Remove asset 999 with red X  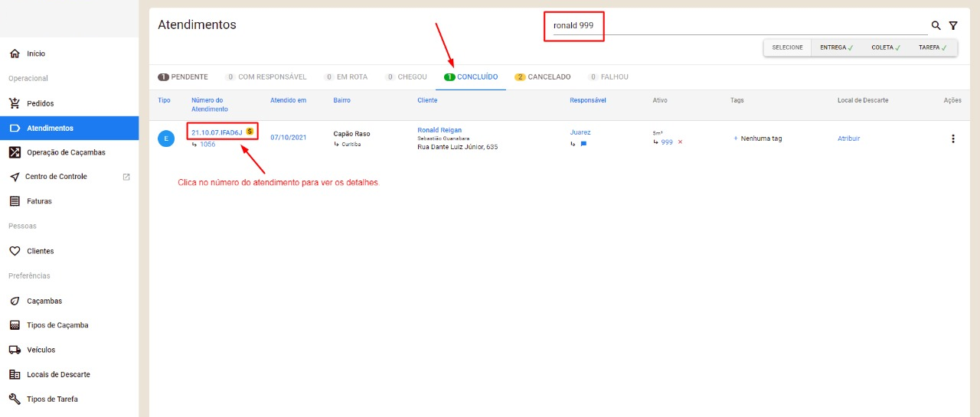pyautogui.click(x=680, y=142)
